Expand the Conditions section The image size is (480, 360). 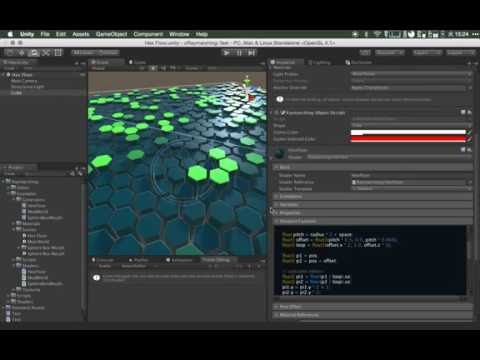click(x=373, y=197)
